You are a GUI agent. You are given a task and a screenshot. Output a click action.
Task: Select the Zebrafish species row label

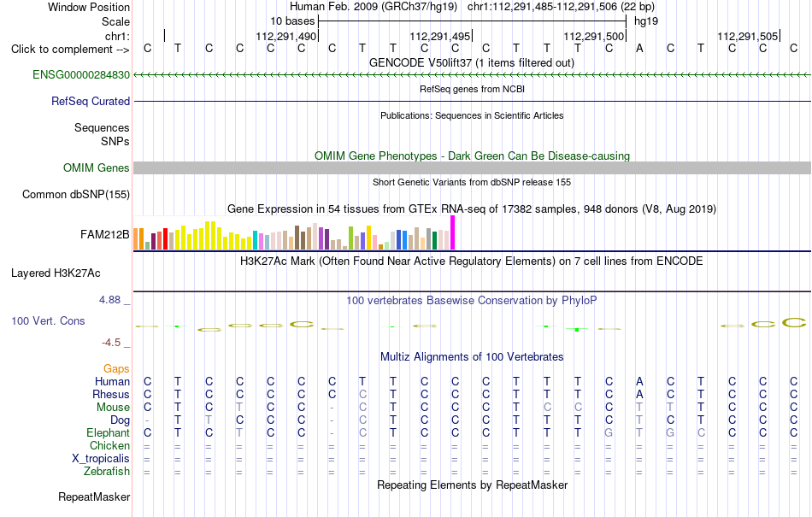click(107, 472)
